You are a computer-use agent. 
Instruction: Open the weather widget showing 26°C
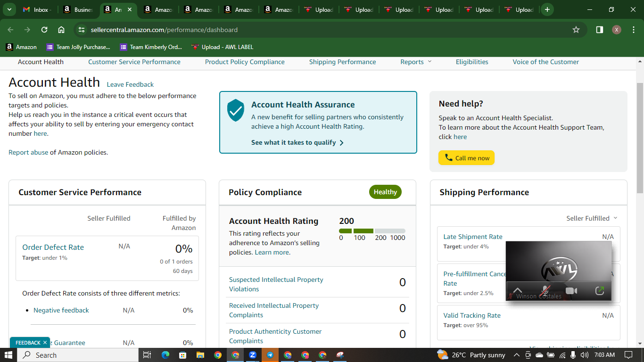click(x=471, y=355)
